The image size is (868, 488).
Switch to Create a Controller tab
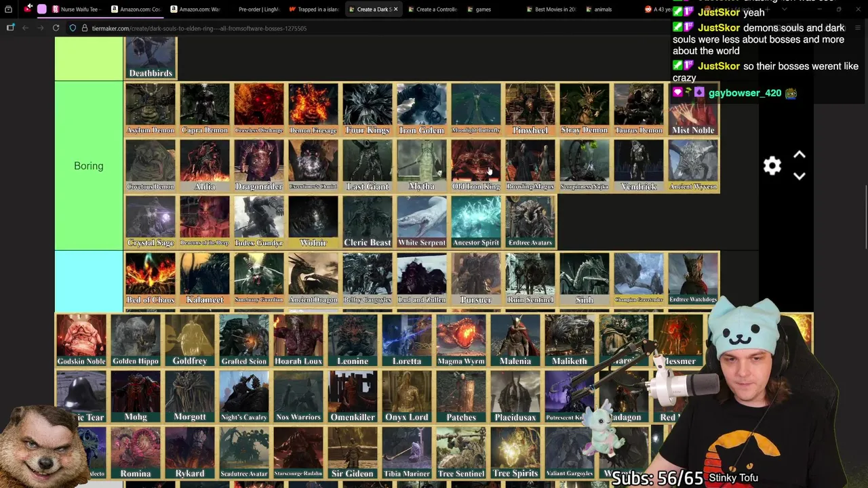click(431, 9)
